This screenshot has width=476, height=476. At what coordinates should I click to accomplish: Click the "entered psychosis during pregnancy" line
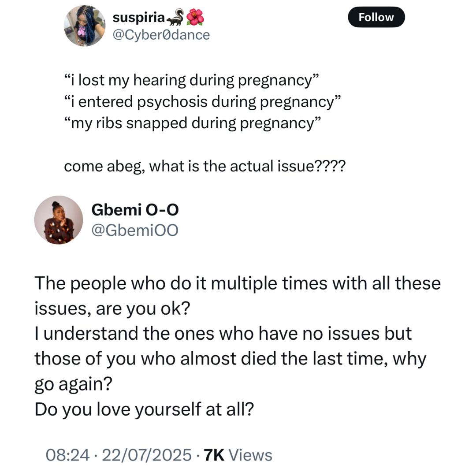pyautogui.click(x=202, y=102)
